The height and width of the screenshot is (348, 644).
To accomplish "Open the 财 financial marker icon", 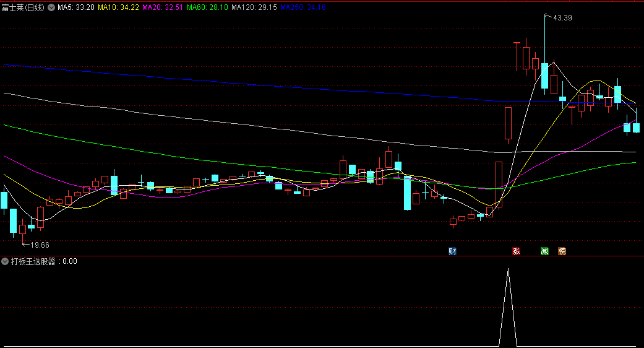I will tap(452, 251).
